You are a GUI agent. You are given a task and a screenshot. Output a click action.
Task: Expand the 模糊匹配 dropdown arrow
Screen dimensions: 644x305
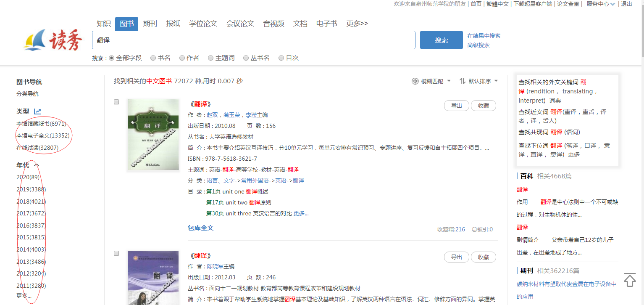(449, 81)
